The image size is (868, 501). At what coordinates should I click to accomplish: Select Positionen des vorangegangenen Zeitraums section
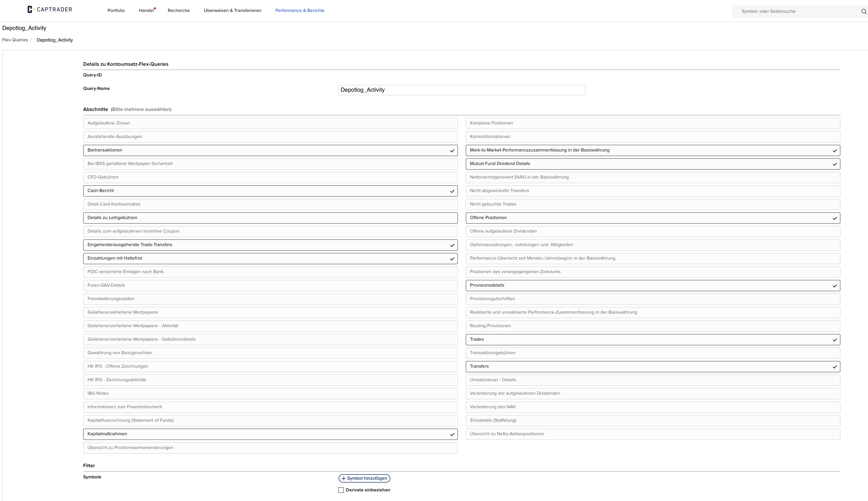point(653,272)
